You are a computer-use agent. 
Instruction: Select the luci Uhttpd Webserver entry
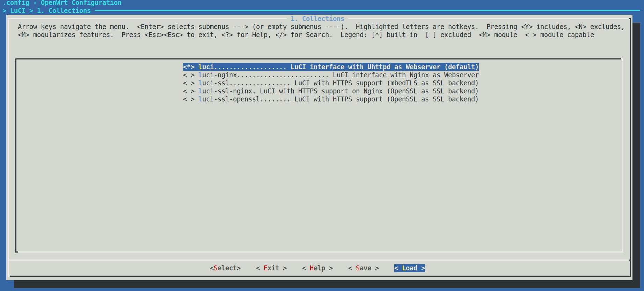click(331, 67)
